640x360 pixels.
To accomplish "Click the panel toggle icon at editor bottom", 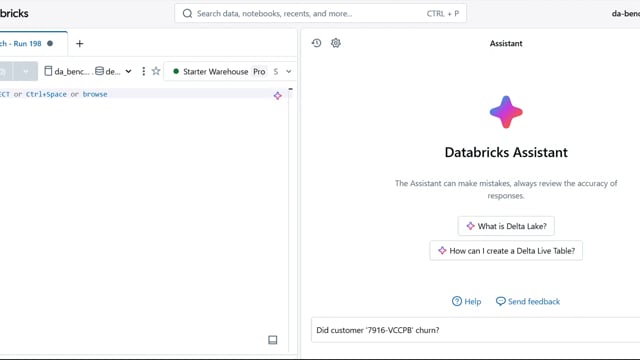I will tap(273, 340).
